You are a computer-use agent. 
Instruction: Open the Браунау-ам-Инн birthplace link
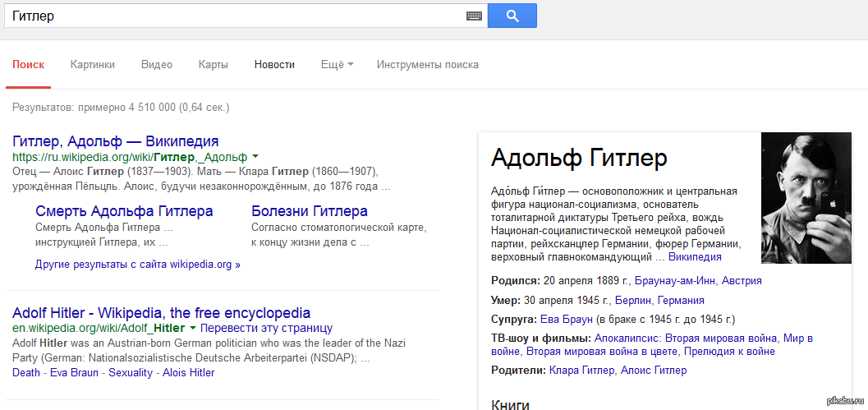tap(675, 281)
